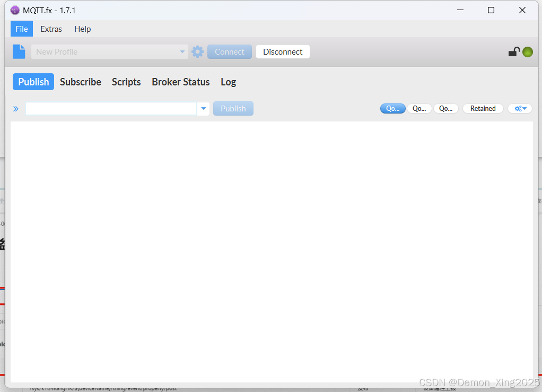Select the second QoS toggle
The image size is (542, 392).
click(419, 109)
